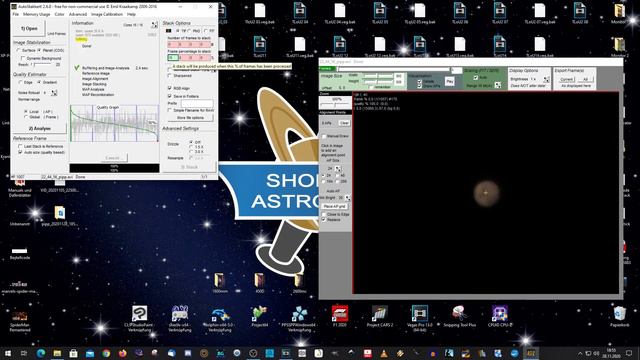This screenshot has height=360, width=640.
Task: Open Snipping Tool Plus desktop shortcut
Action: pos(459,316)
